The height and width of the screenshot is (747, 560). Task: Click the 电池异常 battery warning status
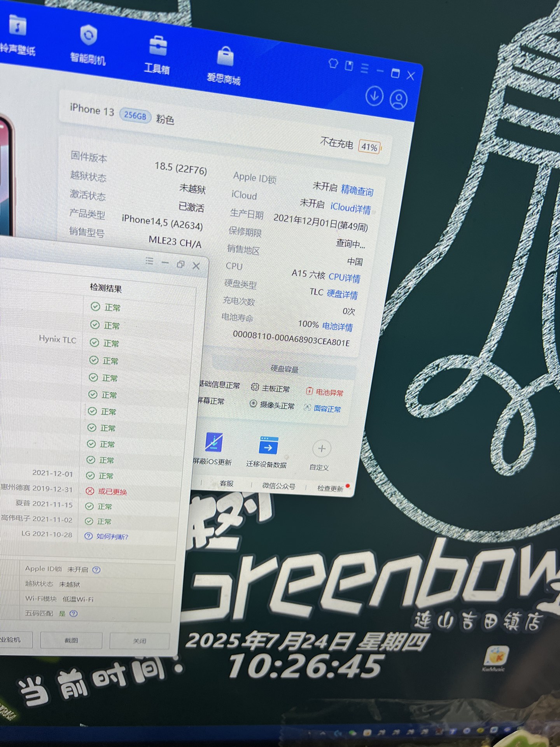325,392
